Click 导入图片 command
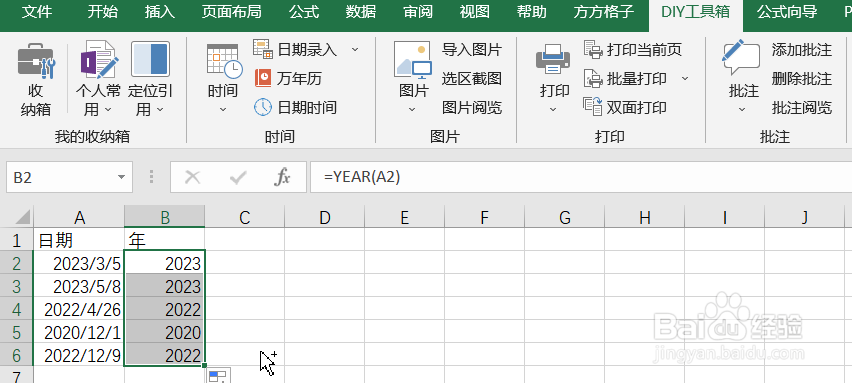Image resolution: width=852 pixels, height=383 pixels. pyautogui.click(x=471, y=50)
